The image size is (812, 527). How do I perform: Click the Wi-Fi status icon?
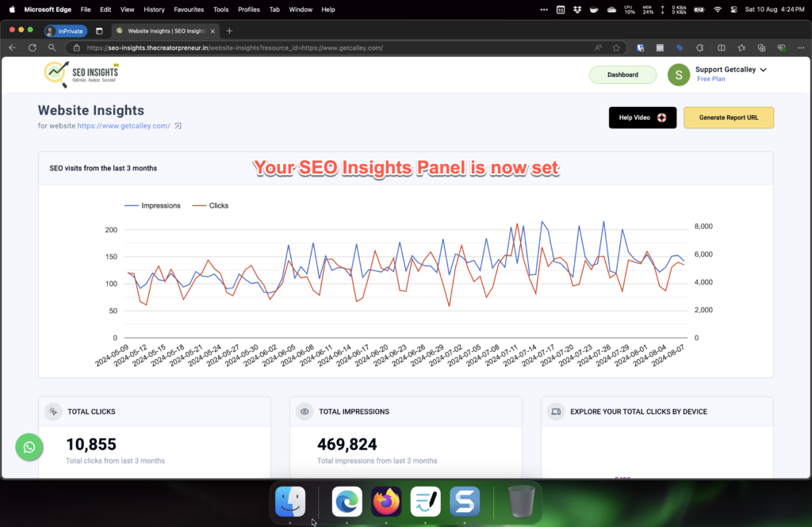(717, 10)
